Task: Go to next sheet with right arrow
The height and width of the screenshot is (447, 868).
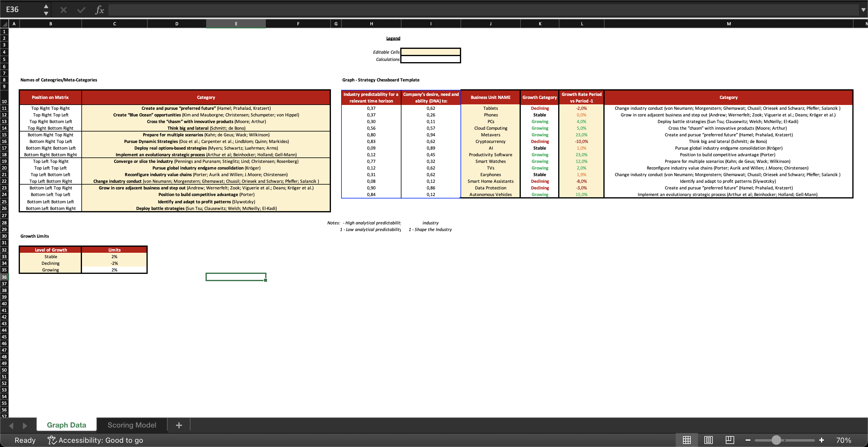Action: coord(25,425)
